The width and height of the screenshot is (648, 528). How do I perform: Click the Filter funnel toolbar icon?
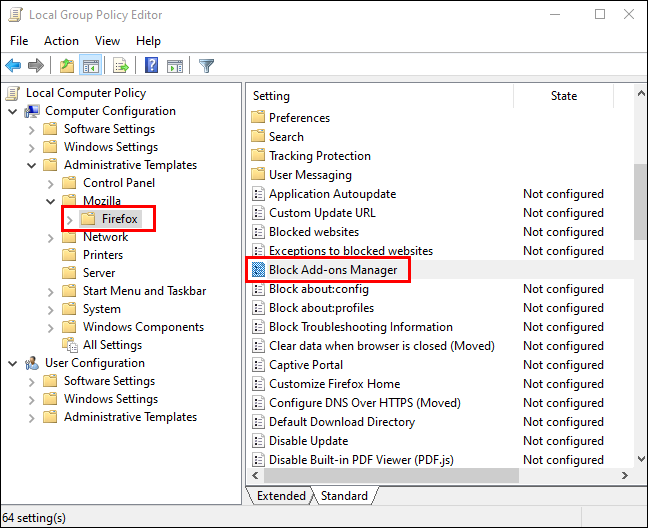(x=206, y=65)
